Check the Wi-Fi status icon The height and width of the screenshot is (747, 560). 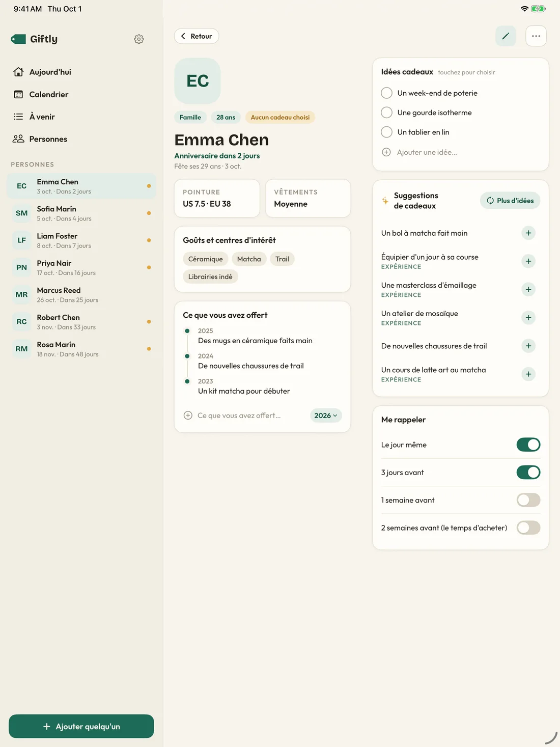click(524, 9)
